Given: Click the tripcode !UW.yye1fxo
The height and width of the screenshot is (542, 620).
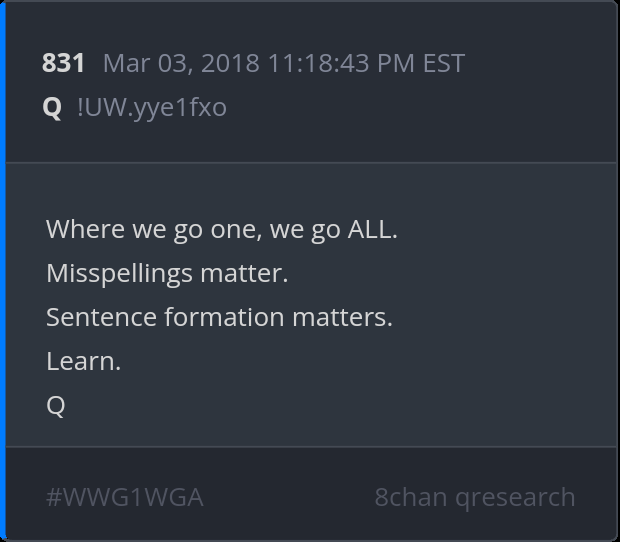Looking at the screenshot, I should (152, 107).
